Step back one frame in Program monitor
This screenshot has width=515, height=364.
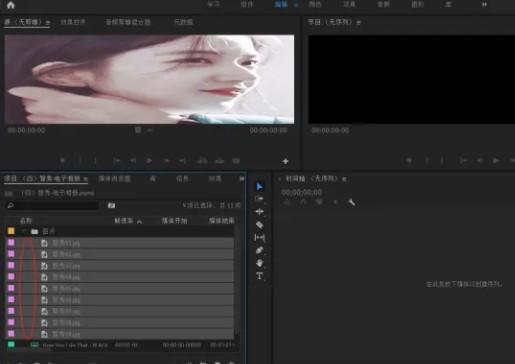(x=480, y=161)
